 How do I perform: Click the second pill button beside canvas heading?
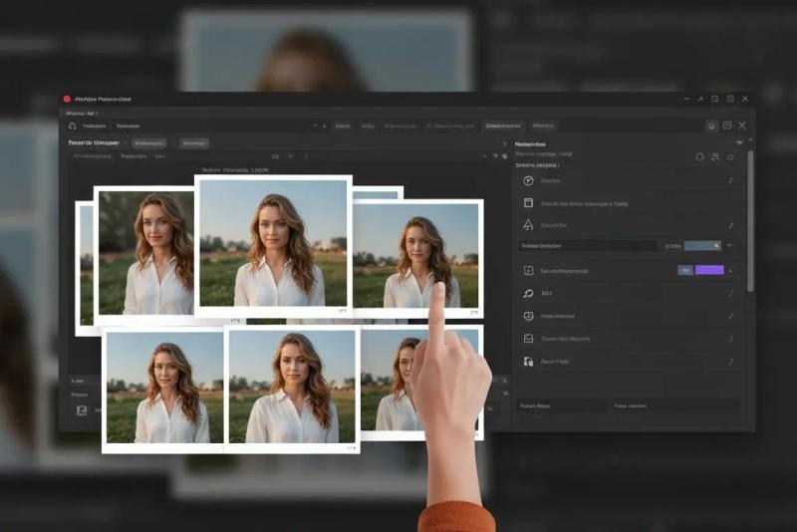pyautogui.click(x=193, y=143)
